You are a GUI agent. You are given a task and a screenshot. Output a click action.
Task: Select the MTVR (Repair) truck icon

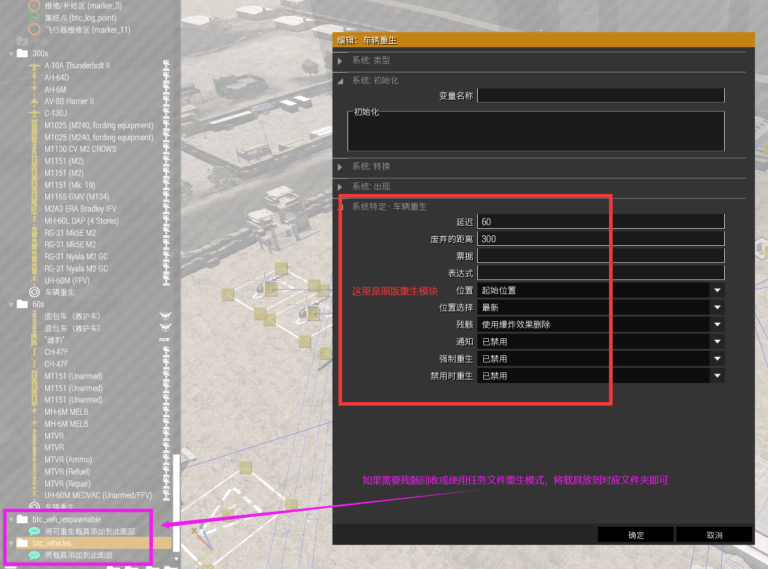pos(34,483)
